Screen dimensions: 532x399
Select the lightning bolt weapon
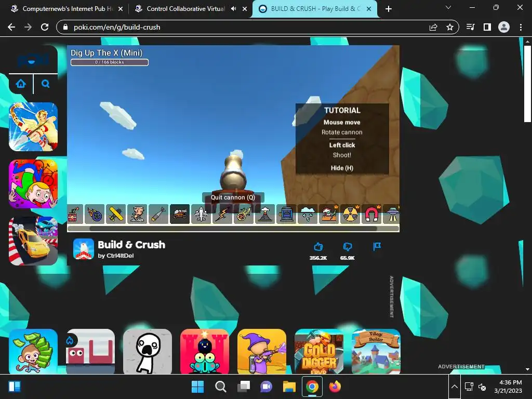222,214
